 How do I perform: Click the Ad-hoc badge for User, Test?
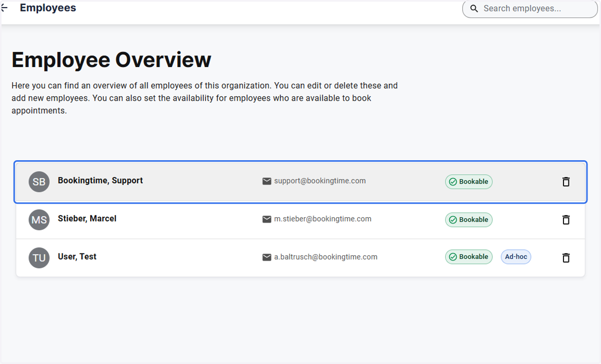tap(516, 257)
